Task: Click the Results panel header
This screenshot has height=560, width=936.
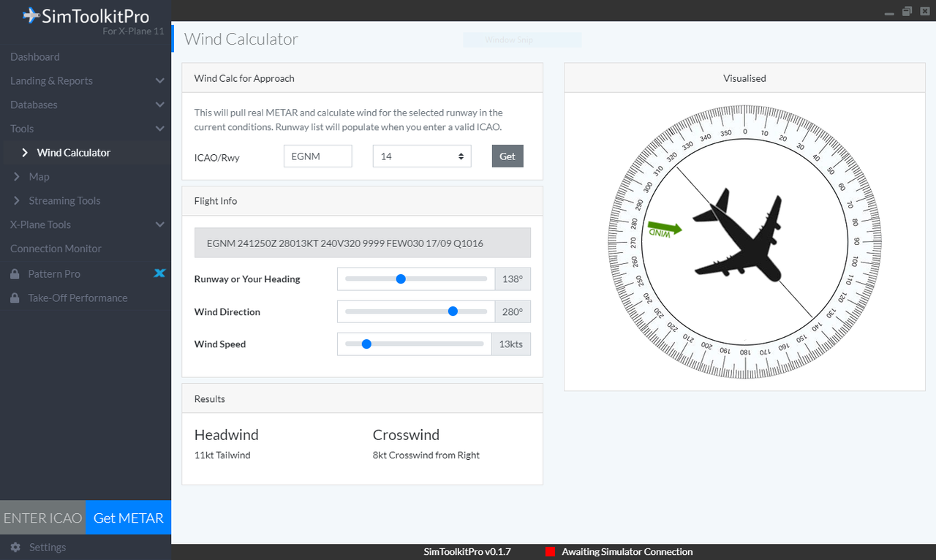Action: point(362,399)
